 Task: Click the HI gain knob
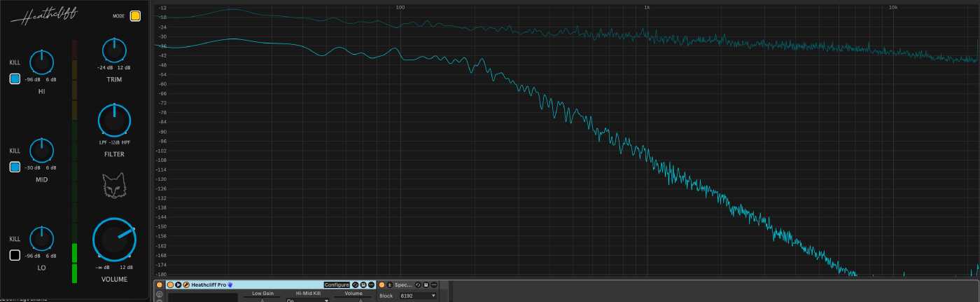(x=41, y=63)
